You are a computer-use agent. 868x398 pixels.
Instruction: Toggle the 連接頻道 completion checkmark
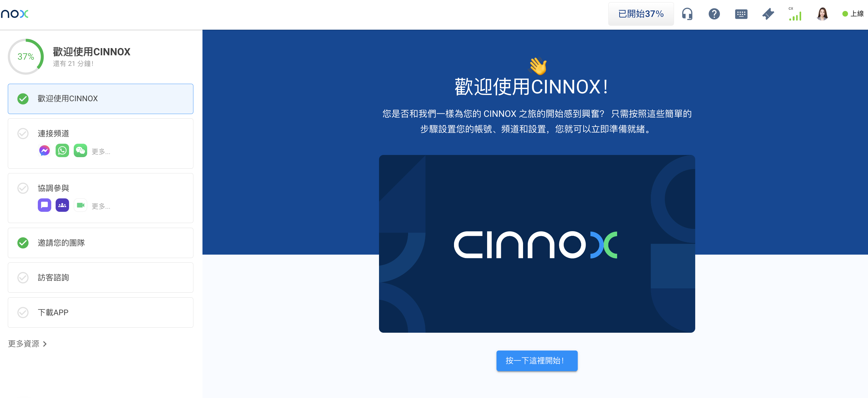[x=23, y=133]
